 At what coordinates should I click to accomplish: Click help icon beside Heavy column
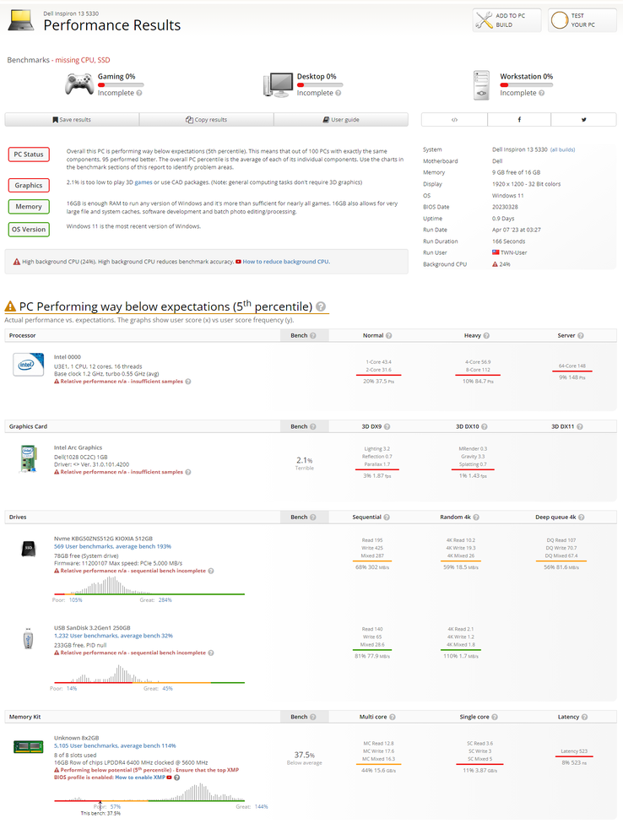pyautogui.click(x=486, y=336)
